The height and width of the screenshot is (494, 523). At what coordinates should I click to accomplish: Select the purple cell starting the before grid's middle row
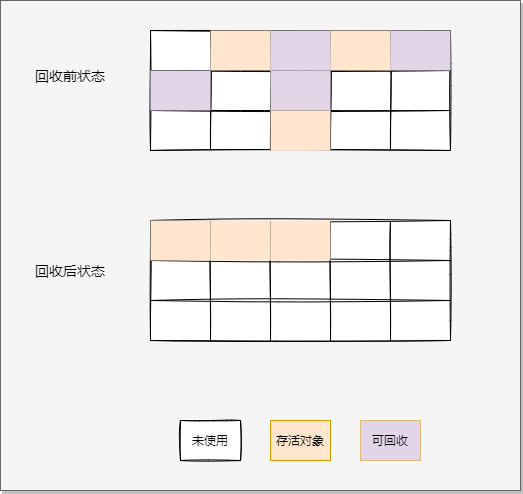coord(180,90)
